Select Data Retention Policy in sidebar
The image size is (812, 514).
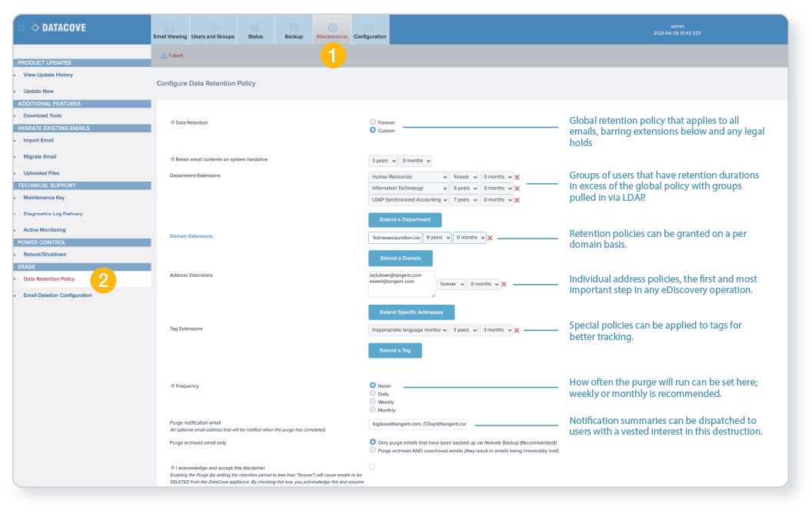(49, 279)
